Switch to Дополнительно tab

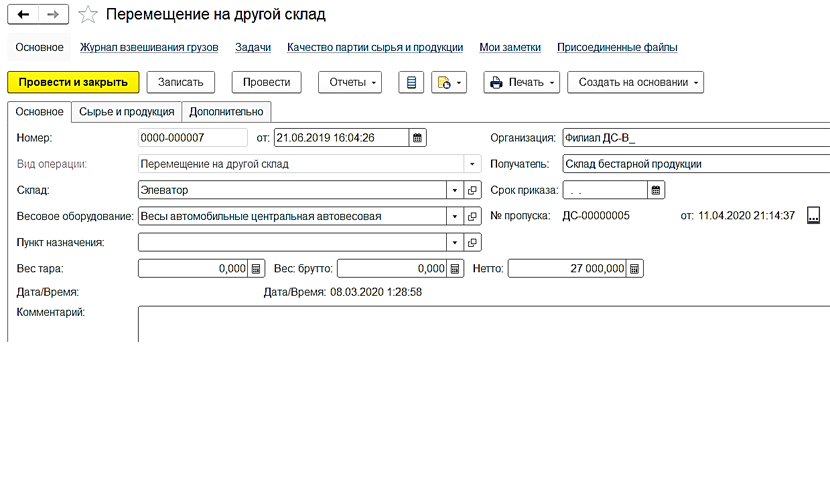226,112
